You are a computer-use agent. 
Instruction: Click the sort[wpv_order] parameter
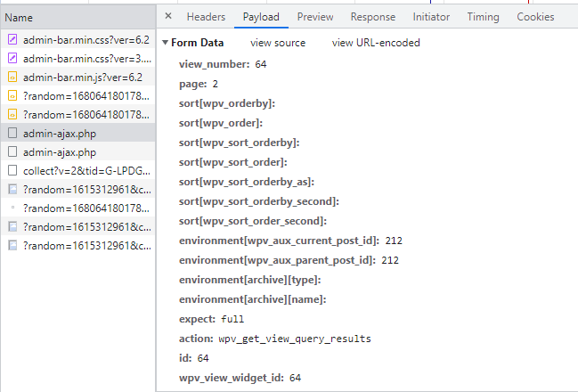click(x=221, y=123)
